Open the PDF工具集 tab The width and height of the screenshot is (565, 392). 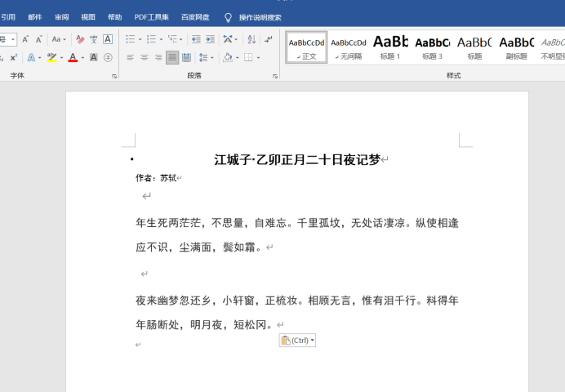point(151,17)
